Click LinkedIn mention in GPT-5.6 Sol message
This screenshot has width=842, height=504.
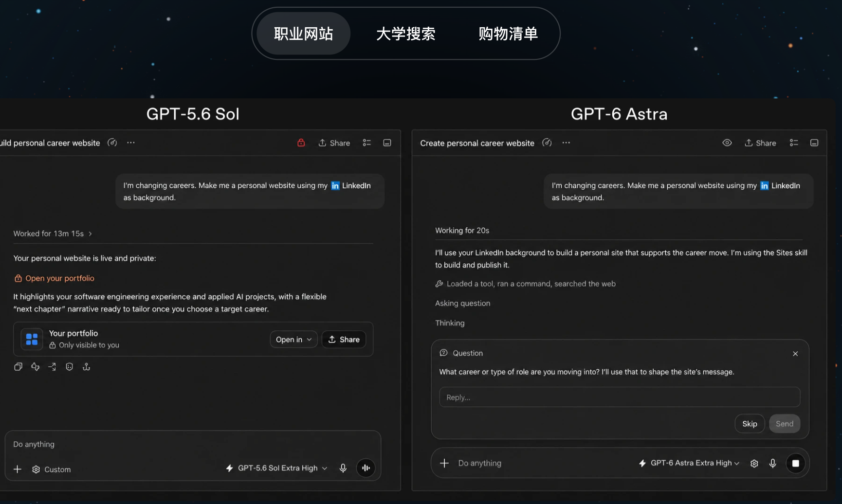pyautogui.click(x=351, y=185)
